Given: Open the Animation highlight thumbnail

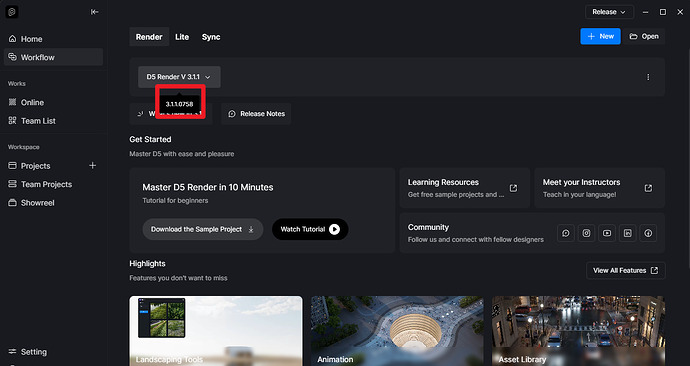Looking at the screenshot, I should tap(397, 331).
